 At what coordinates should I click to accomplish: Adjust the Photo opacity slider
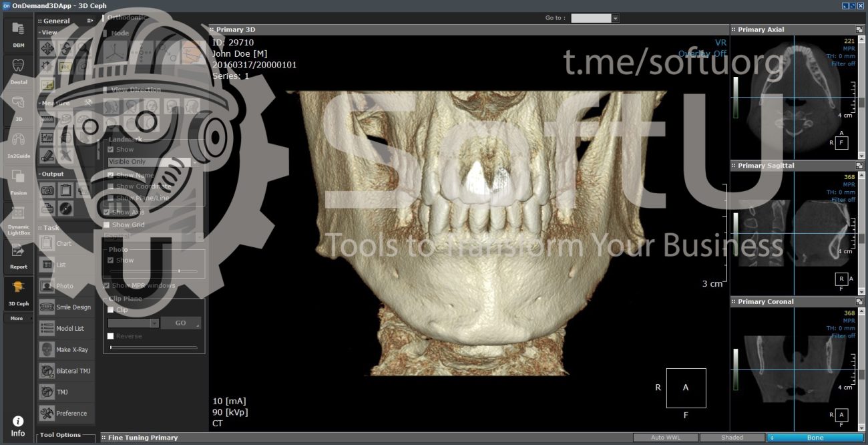click(x=154, y=271)
